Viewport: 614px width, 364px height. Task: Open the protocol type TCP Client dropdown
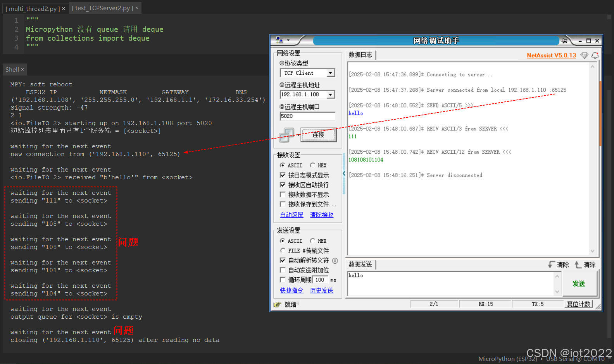click(330, 73)
